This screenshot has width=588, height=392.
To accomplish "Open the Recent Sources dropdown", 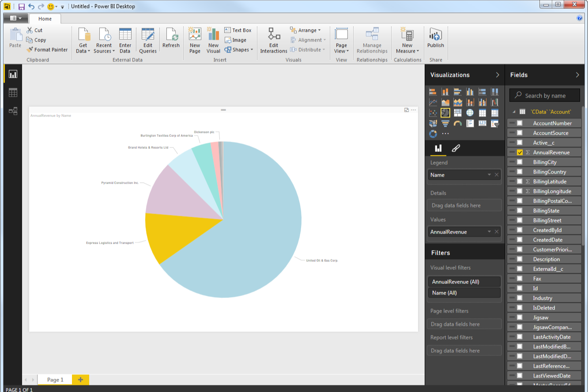I will pos(104,41).
